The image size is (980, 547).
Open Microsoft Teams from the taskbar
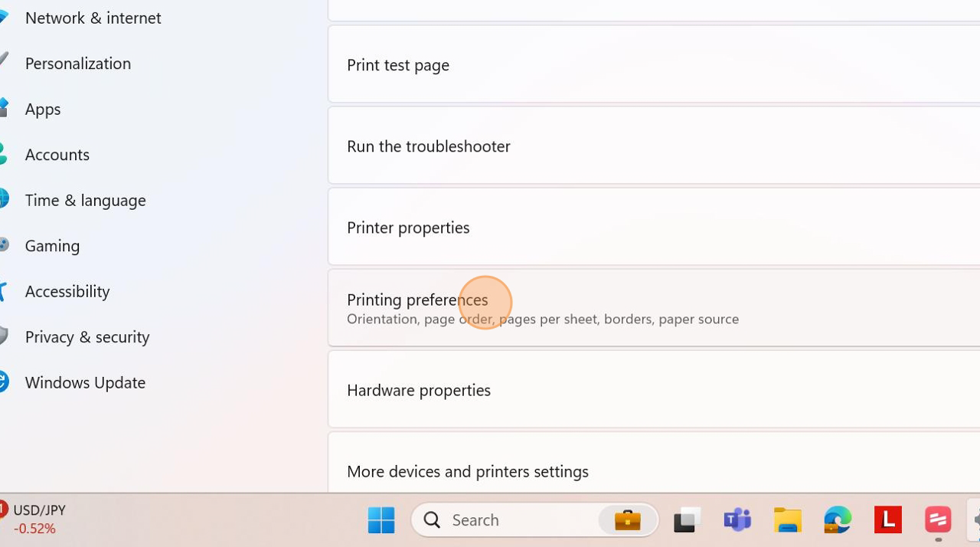pos(737,519)
